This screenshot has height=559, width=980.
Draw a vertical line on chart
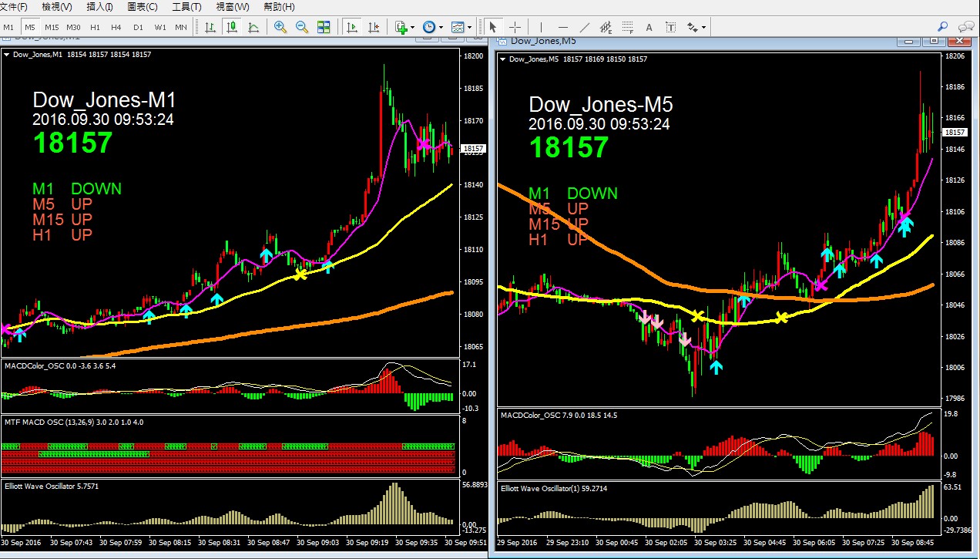coord(542,27)
